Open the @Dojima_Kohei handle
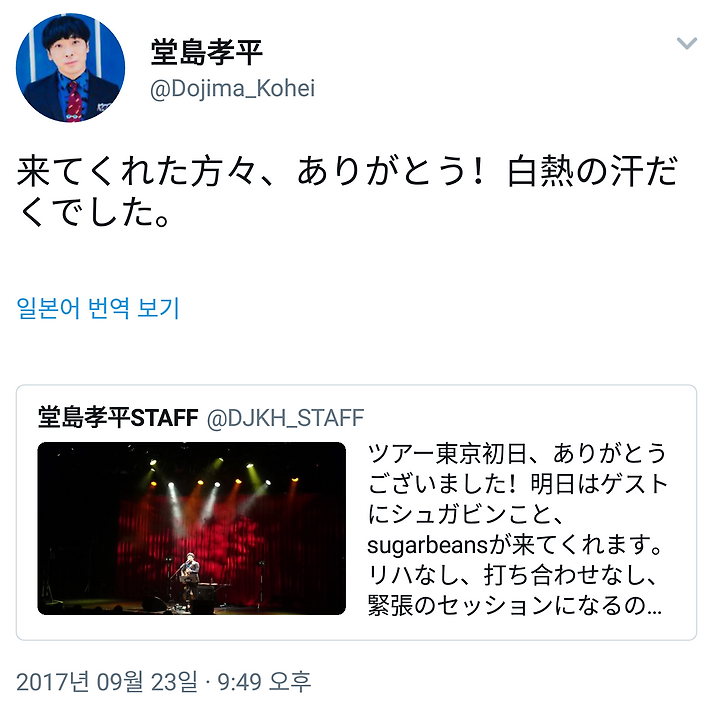 [x=232, y=88]
